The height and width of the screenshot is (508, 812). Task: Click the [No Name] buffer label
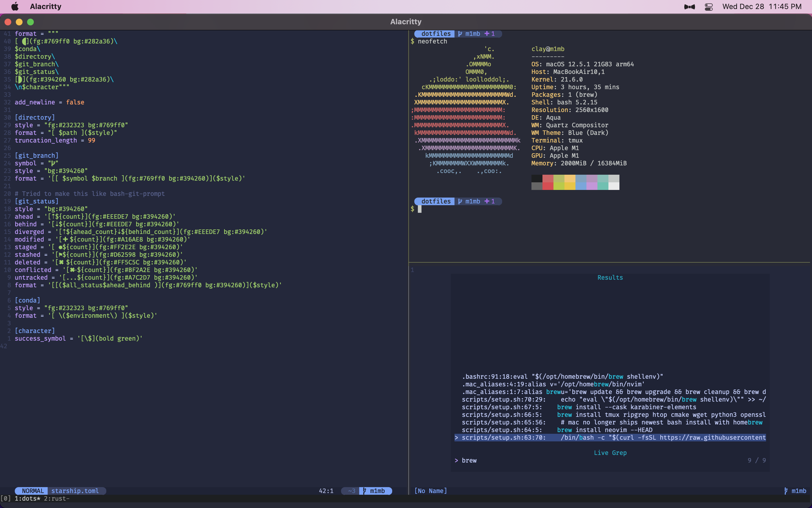431,491
